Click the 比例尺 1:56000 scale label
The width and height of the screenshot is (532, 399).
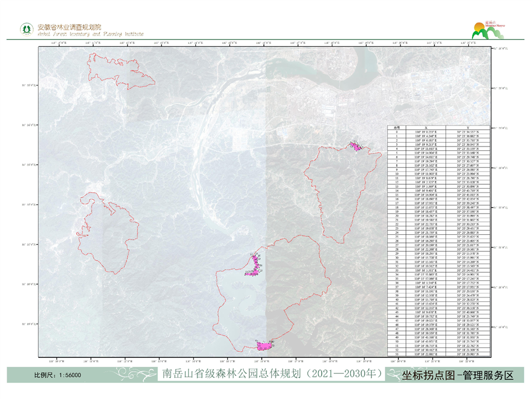click(58, 375)
